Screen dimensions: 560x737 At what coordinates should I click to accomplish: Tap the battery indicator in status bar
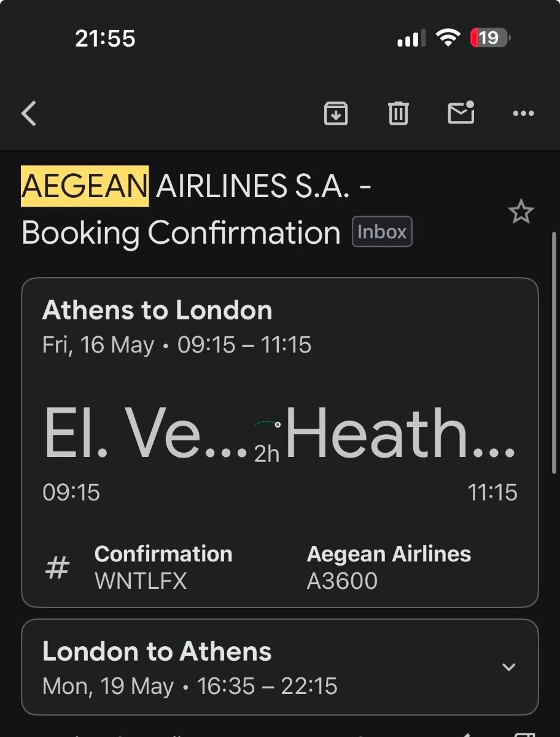pyautogui.click(x=490, y=39)
